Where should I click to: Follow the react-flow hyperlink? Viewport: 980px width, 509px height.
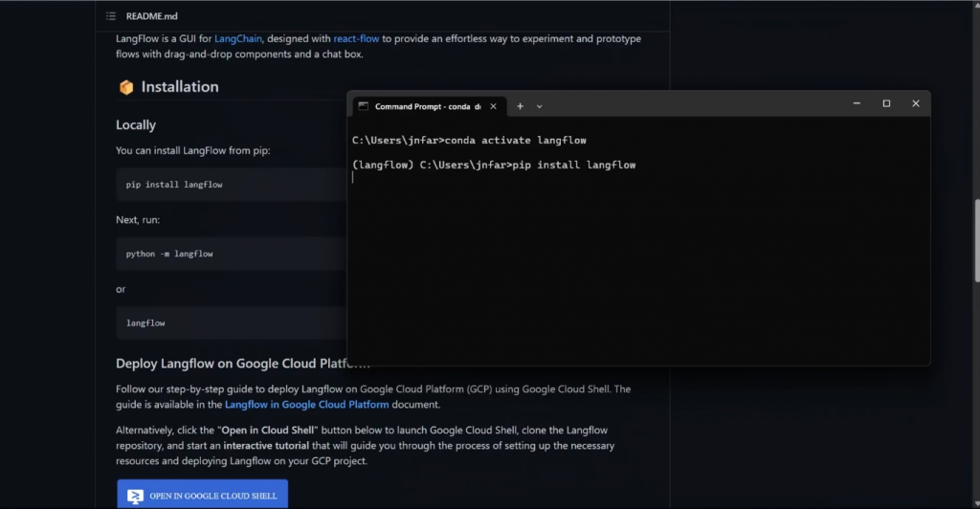(356, 38)
